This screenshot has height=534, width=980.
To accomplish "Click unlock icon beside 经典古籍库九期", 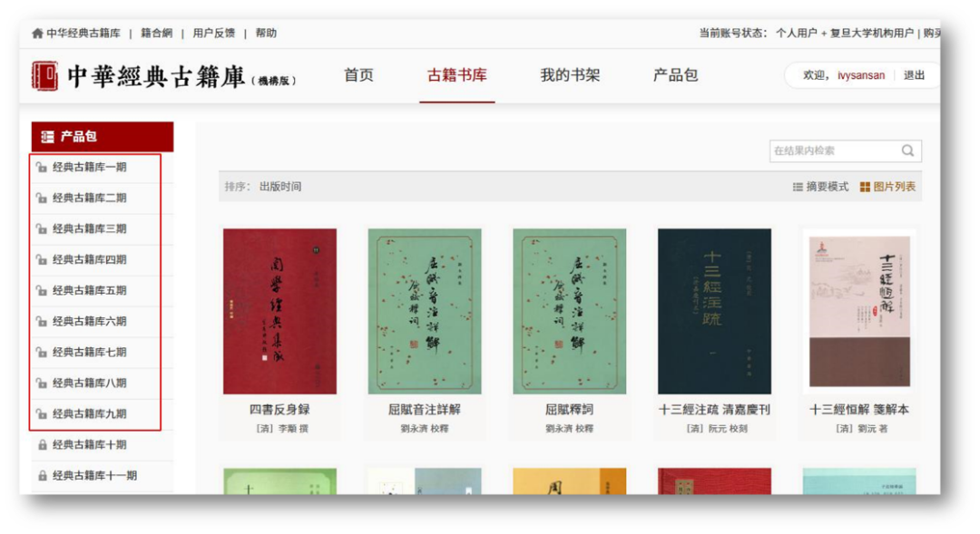I will pyautogui.click(x=42, y=414).
